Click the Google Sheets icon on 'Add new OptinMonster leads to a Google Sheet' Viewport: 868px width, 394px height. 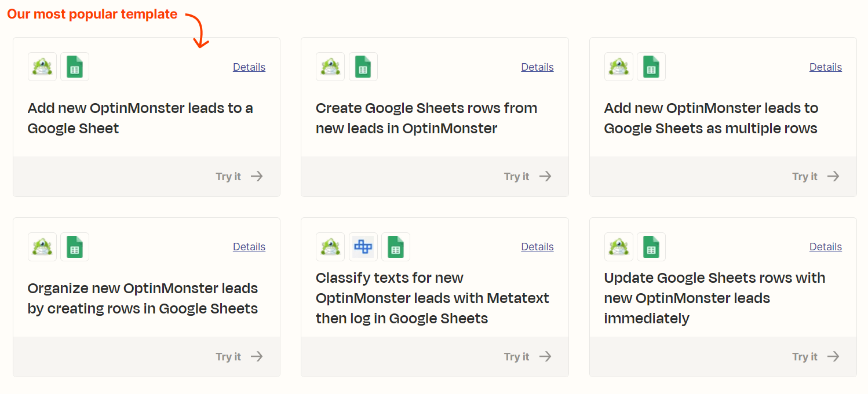click(74, 67)
